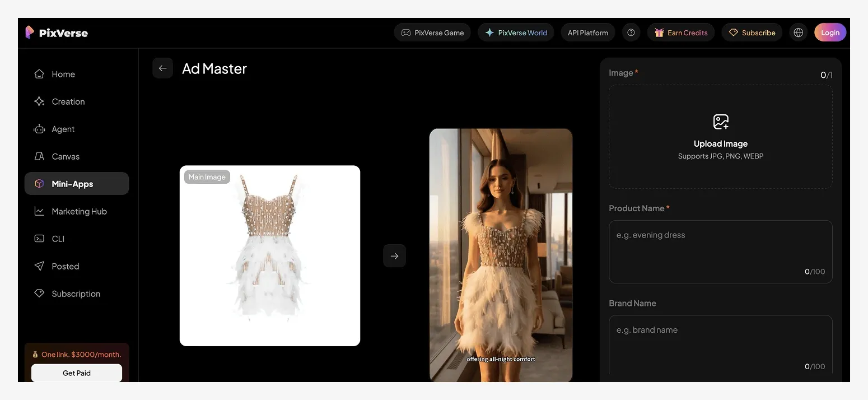Click the Mini-Apps cube icon
This screenshot has width=868, height=400.
pos(39,184)
